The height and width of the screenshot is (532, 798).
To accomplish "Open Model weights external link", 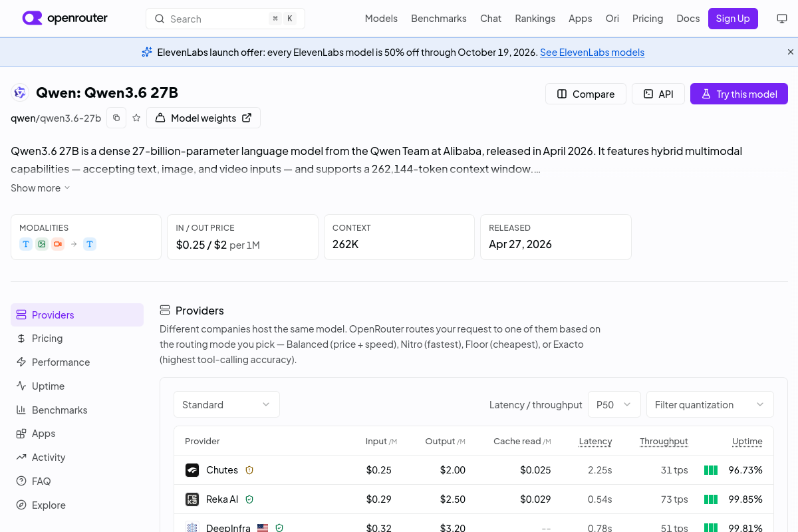I will click(x=203, y=118).
